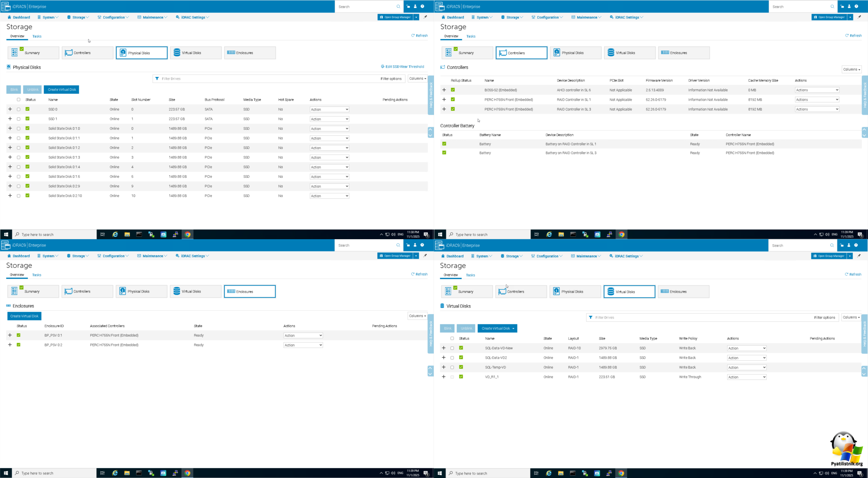Open Action dropdown for Solid State Disk 0:1:3
This screenshot has width=868, height=478.
point(329,157)
